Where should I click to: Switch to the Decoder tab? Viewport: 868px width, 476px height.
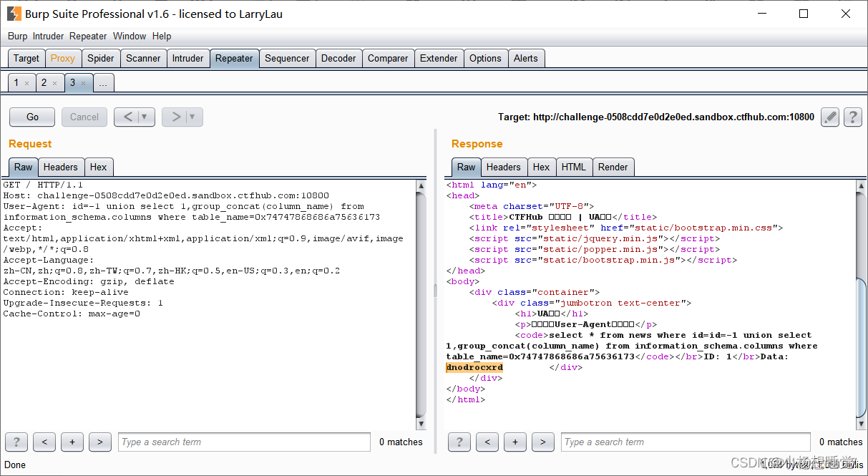tap(338, 58)
